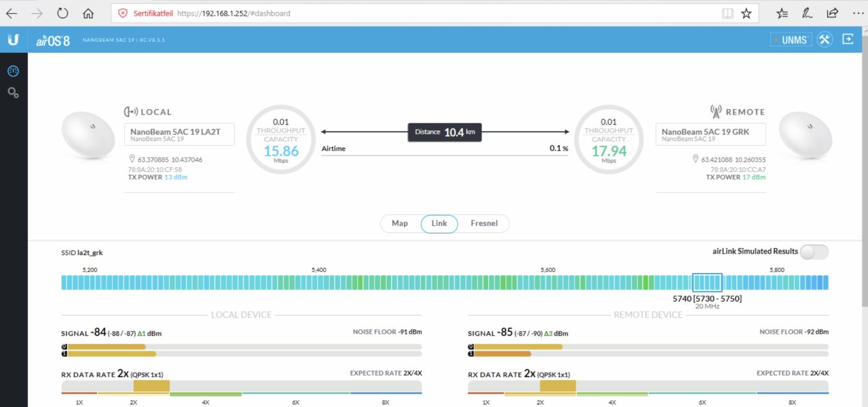Click the local chain 0 signal bar

pyautogui.click(x=242, y=346)
